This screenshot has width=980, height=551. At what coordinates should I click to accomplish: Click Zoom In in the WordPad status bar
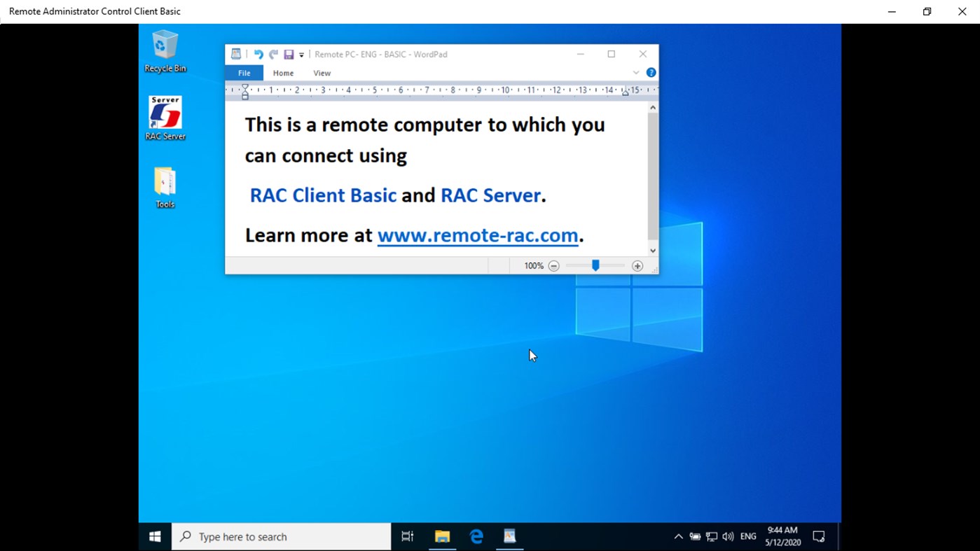pos(637,265)
